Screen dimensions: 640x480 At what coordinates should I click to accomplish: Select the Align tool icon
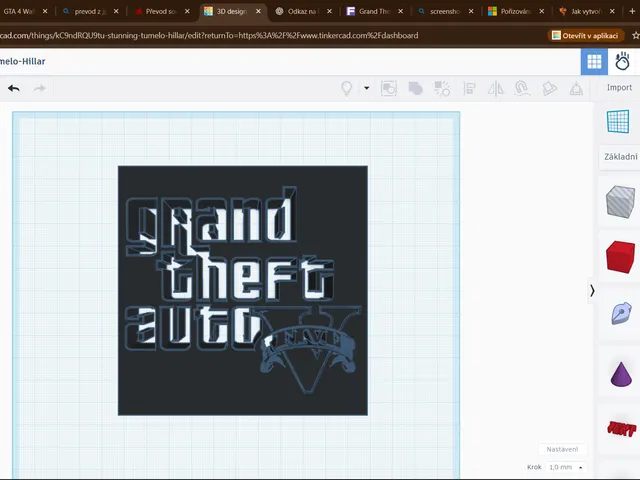point(469,88)
